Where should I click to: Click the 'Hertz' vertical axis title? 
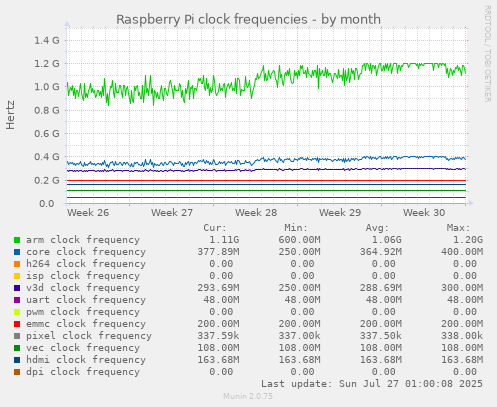coord(11,115)
